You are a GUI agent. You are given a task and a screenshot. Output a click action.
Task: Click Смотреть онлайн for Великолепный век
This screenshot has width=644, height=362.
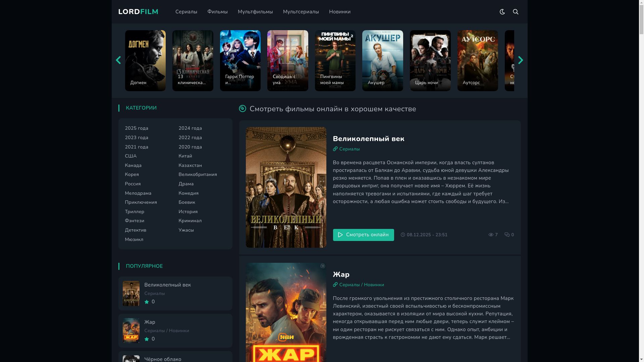click(363, 235)
